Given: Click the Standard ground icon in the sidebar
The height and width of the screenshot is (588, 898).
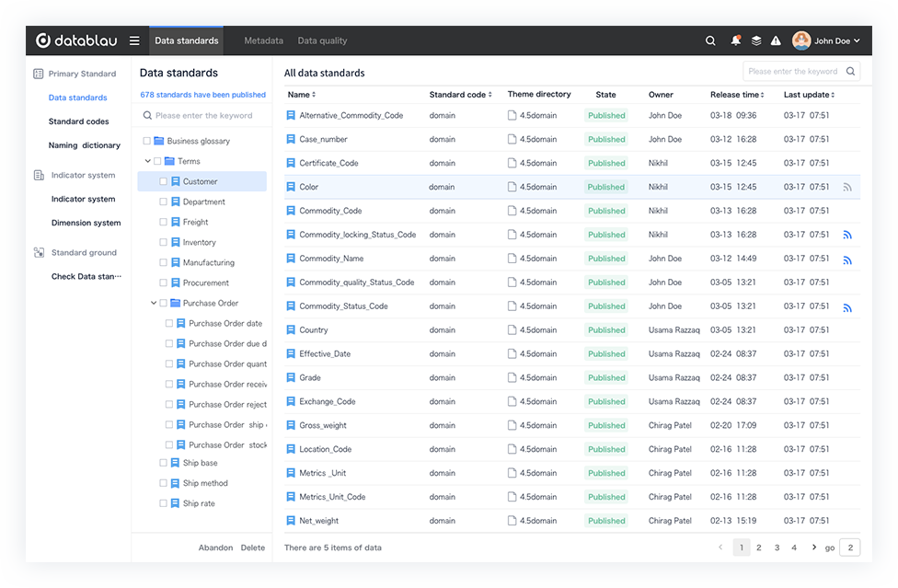Looking at the screenshot, I should (x=39, y=252).
